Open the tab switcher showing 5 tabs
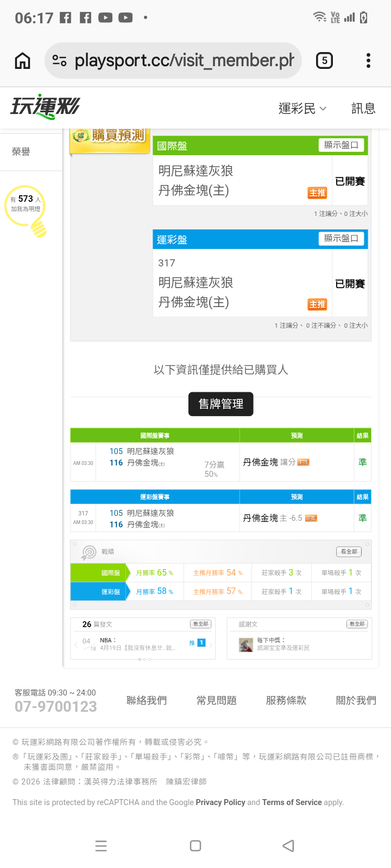Image resolution: width=391 pixels, height=868 pixels. click(324, 61)
